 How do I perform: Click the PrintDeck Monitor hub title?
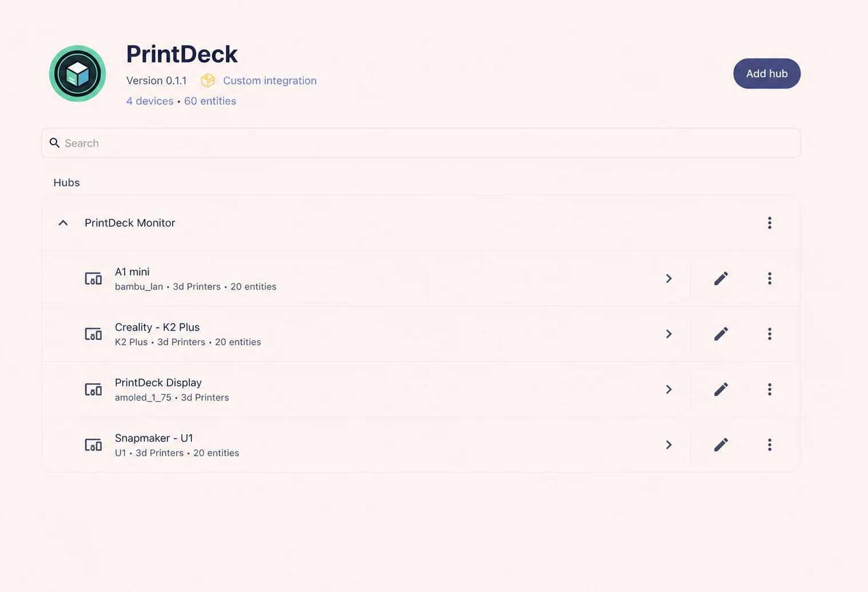130,223
